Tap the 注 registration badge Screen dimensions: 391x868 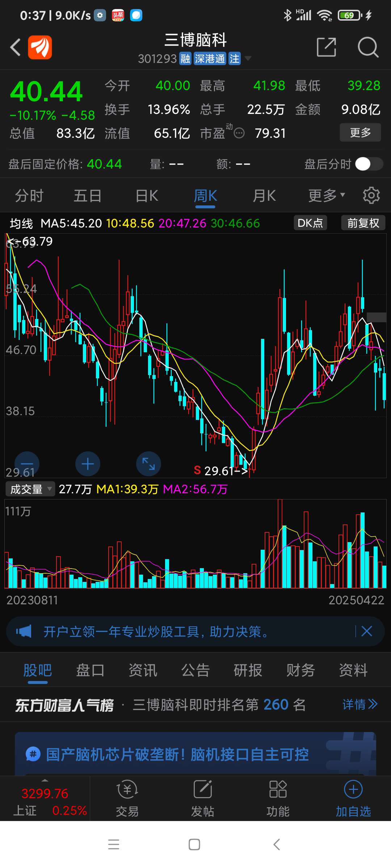click(x=235, y=59)
